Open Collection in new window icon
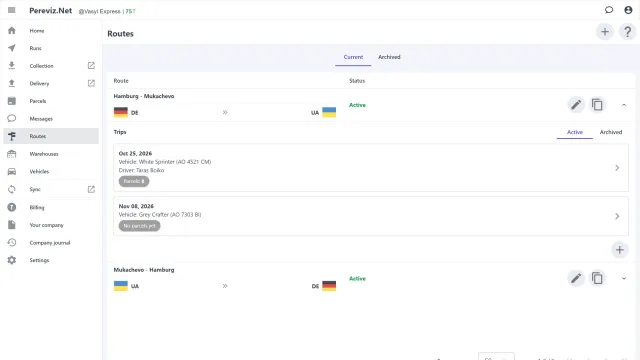The width and height of the screenshot is (640, 360). [91, 66]
